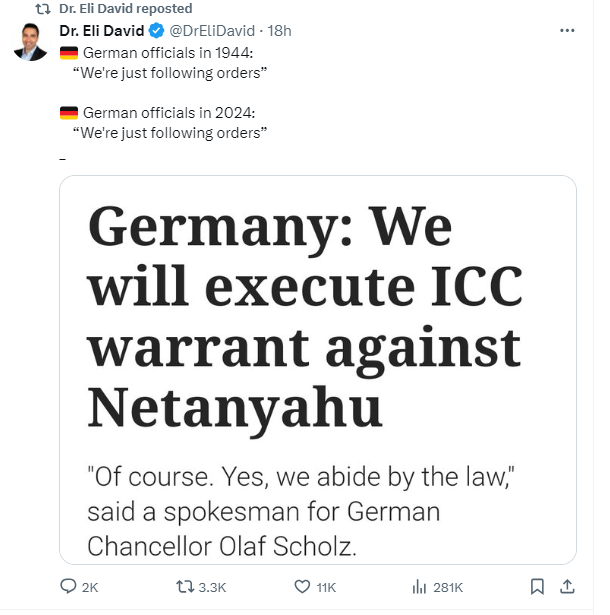Click the 'Dr. Eli David reposted' label
The height and width of the screenshot is (615, 610).
coord(126,9)
